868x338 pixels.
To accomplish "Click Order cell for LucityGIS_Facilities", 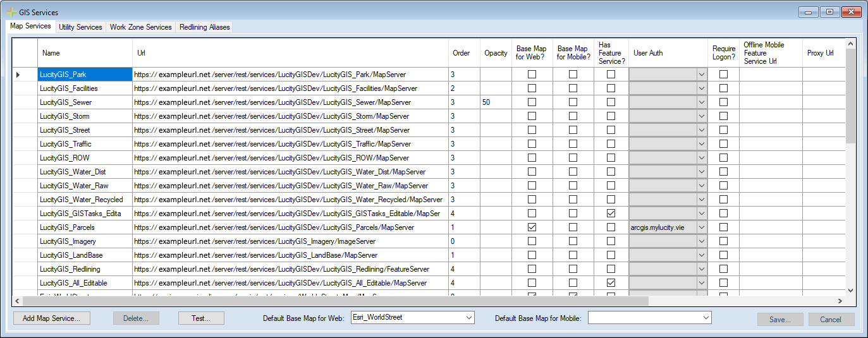I will 465,88.
